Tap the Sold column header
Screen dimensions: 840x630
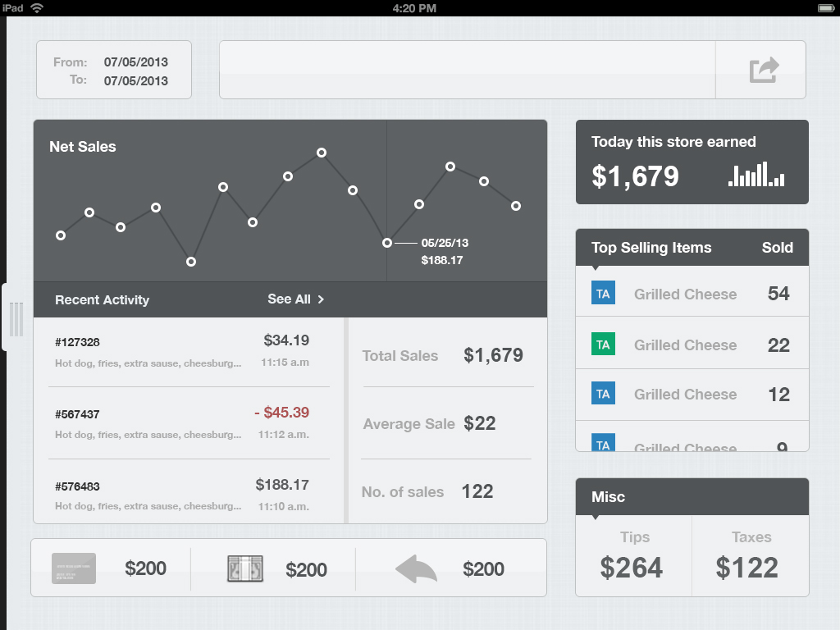pos(778,248)
